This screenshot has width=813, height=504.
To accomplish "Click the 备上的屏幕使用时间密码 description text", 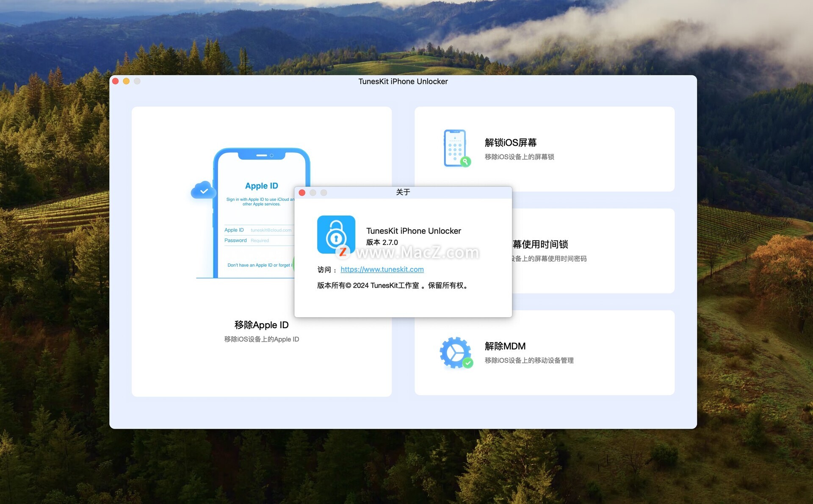I will click(549, 259).
